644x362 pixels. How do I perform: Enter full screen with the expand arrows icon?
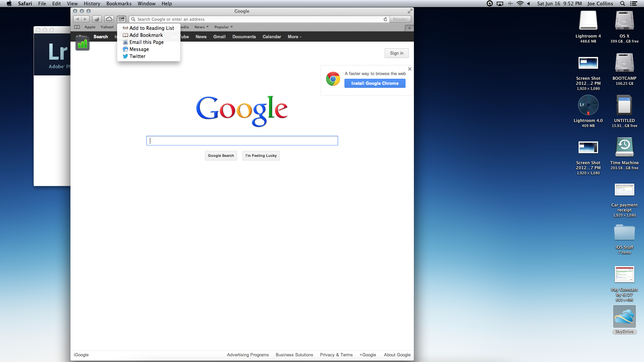click(410, 11)
